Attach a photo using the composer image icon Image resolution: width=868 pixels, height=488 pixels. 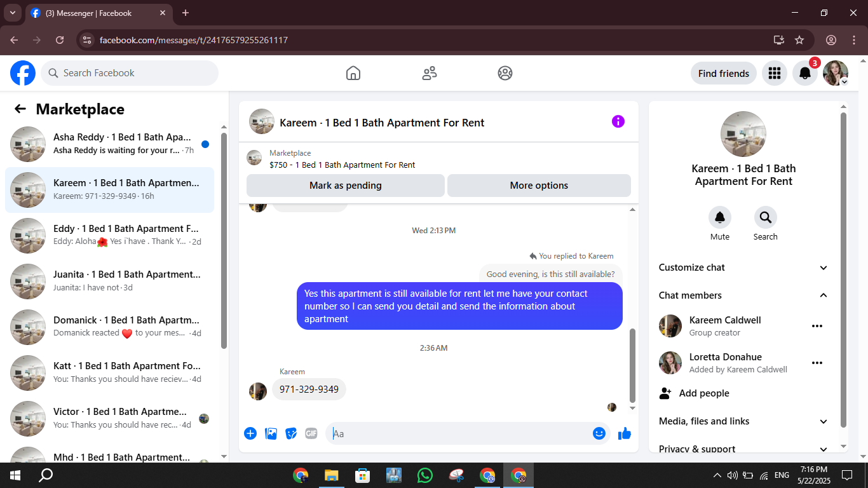pyautogui.click(x=271, y=433)
